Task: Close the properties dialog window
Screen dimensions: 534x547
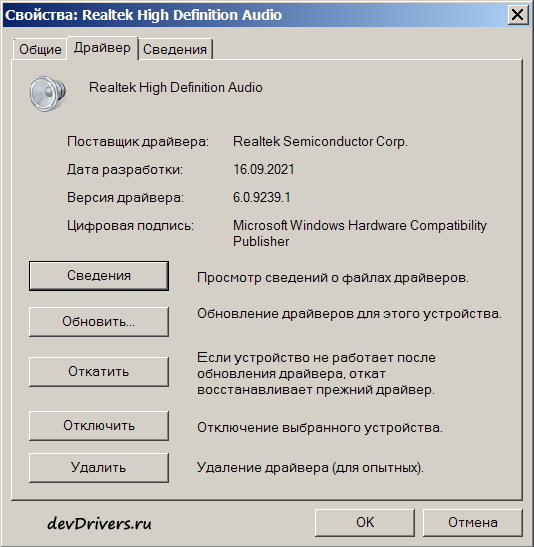Action: (x=517, y=15)
